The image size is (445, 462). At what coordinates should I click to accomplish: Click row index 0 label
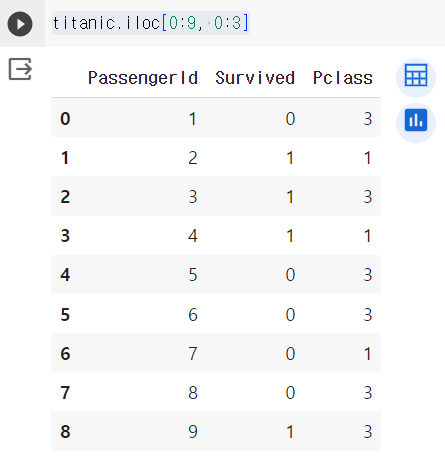[65, 119]
